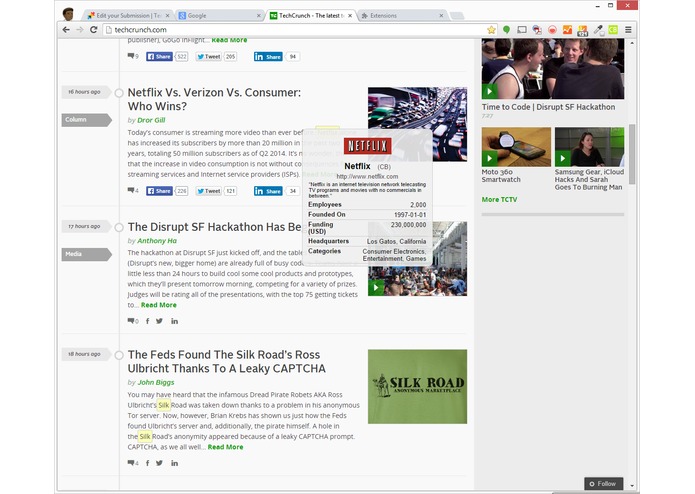Open author Dror Gill's page
Screen dimensions: 695x494
[151, 120]
